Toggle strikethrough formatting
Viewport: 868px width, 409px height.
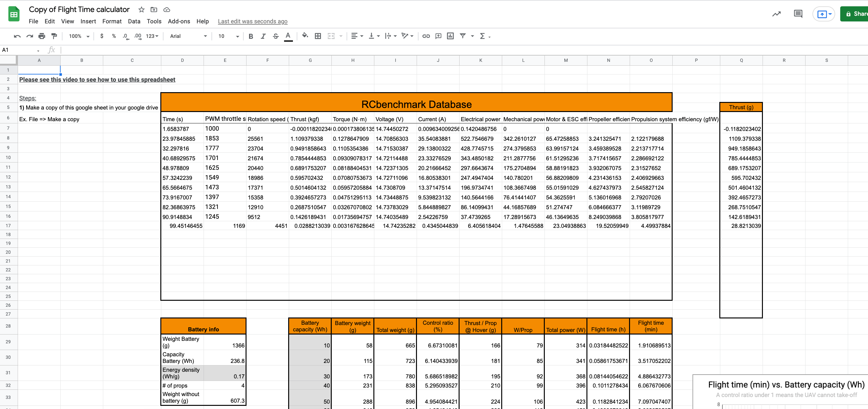[x=276, y=36]
